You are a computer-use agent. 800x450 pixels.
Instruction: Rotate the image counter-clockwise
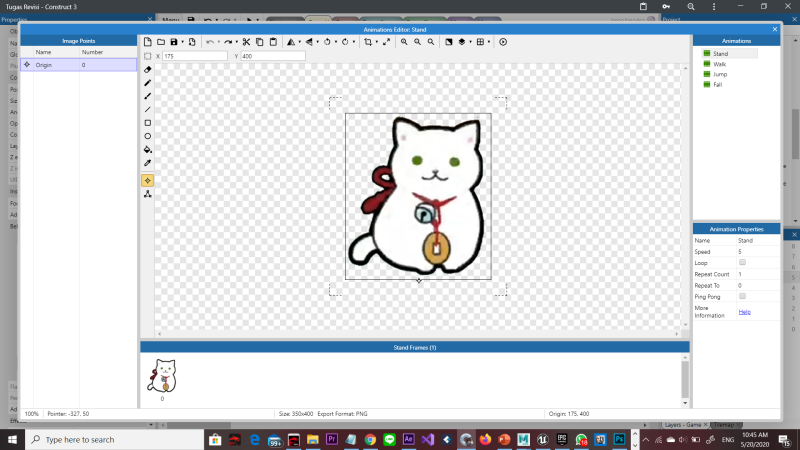coord(327,42)
